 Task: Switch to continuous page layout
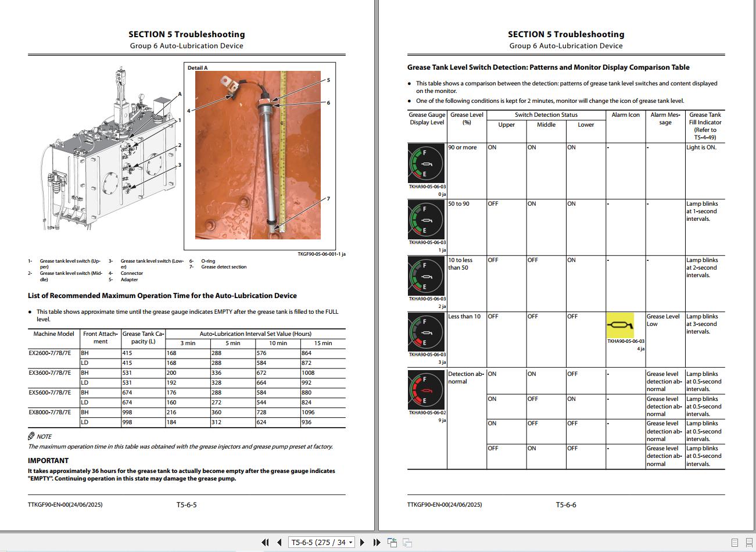click(749, 543)
